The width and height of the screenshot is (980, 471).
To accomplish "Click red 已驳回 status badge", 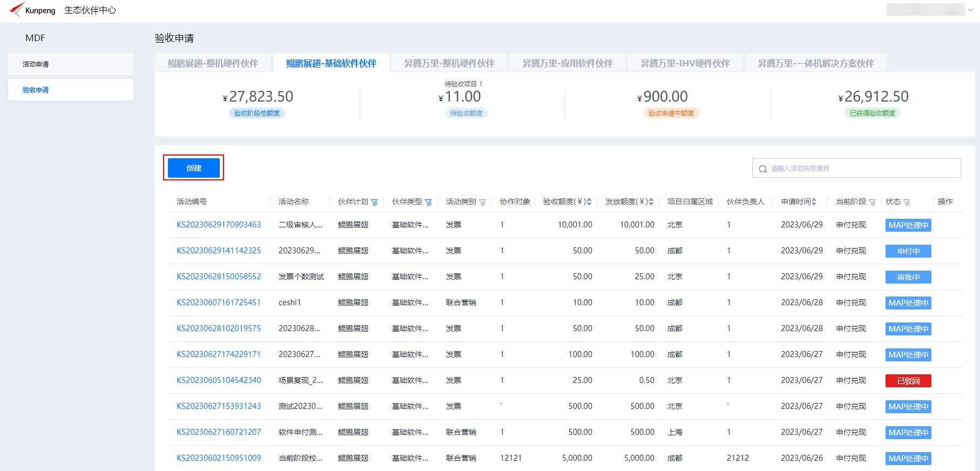I will tap(908, 381).
